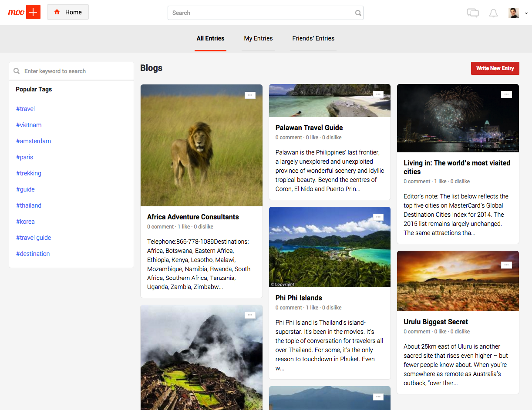Open the Phi Phi Islands blog title
This screenshot has height=410, width=532.
point(299,298)
